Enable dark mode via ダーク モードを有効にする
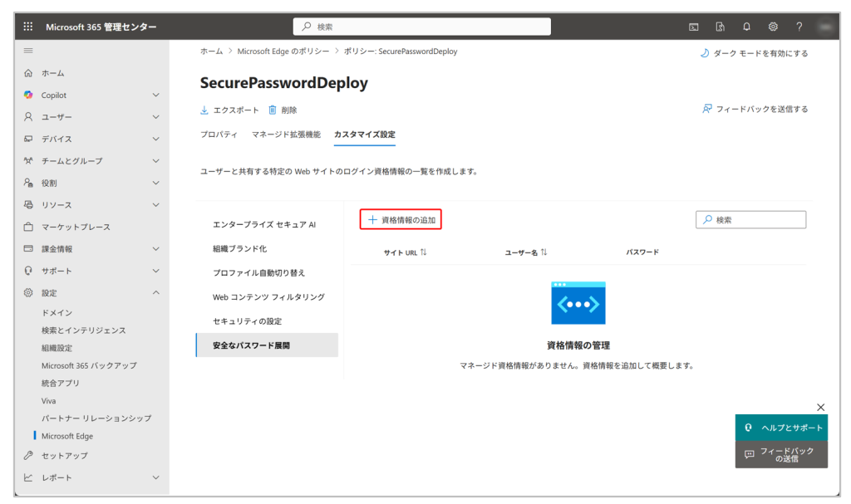Screen dimensions: 851x504 755,53
